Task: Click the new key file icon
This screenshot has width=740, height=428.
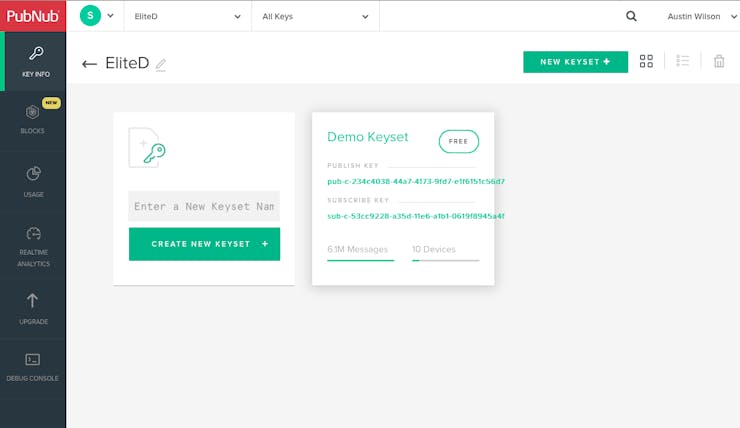Action: (147, 148)
